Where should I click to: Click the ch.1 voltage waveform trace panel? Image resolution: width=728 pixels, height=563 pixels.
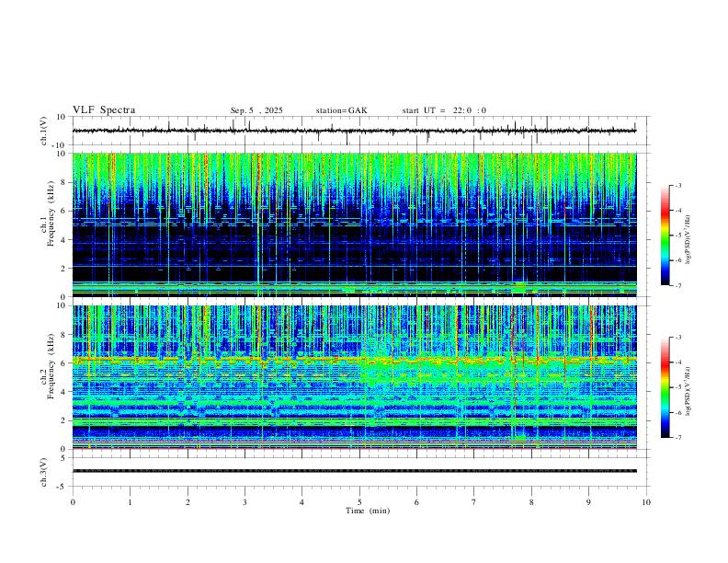pos(360,131)
